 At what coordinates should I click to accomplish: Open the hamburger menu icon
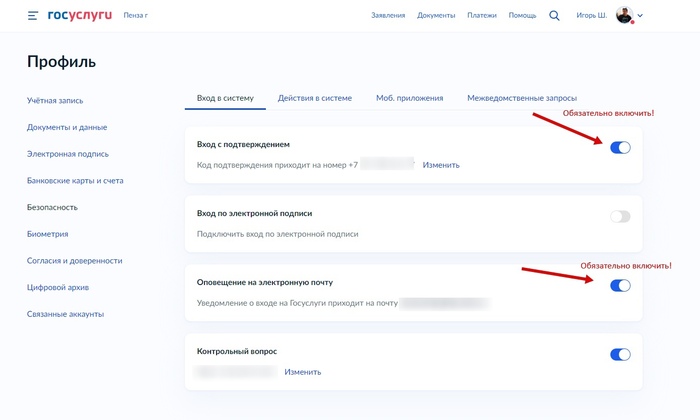click(x=33, y=16)
